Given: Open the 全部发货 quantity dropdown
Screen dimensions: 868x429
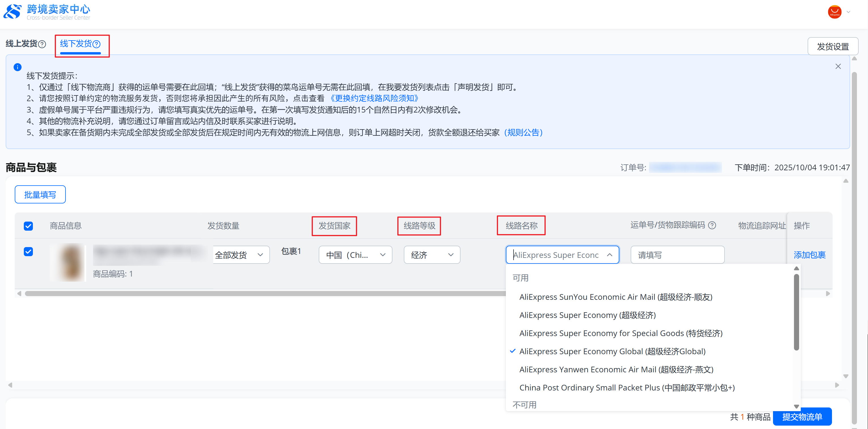Looking at the screenshot, I should click(x=241, y=255).
